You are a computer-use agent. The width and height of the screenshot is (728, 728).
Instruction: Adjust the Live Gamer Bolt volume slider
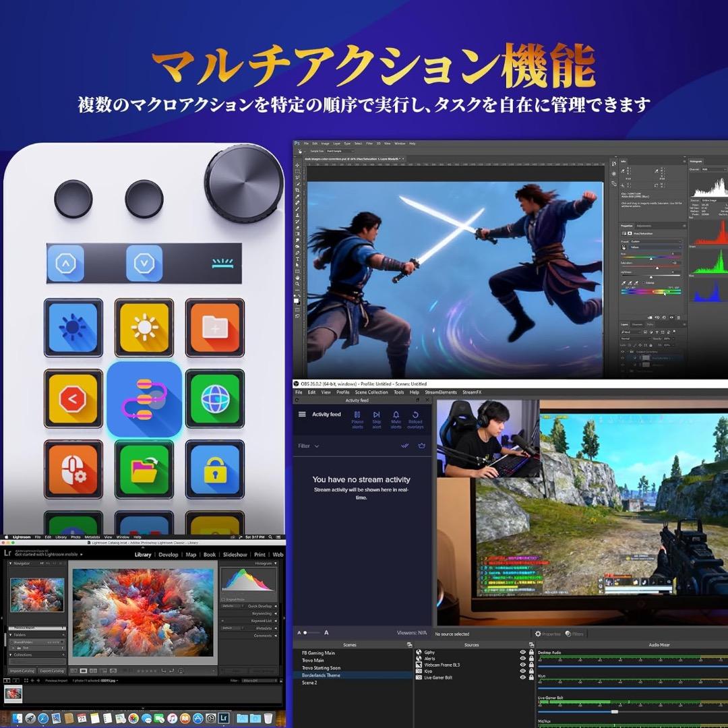tap(615, 711)
